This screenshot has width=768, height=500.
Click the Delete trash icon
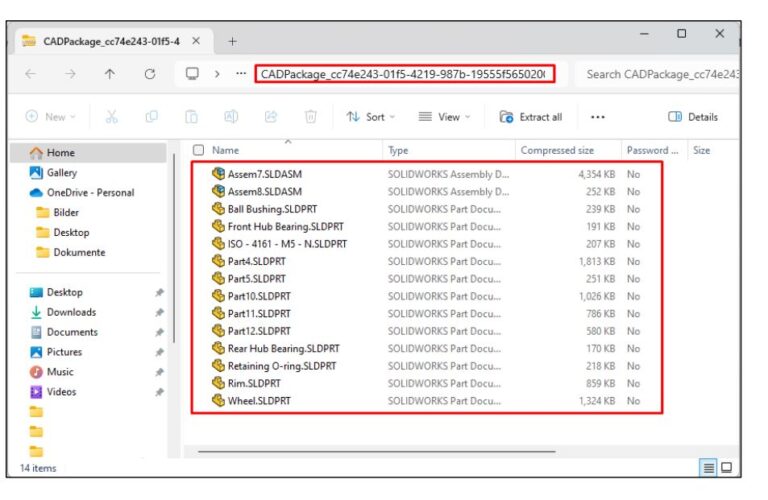pos(311,117)
